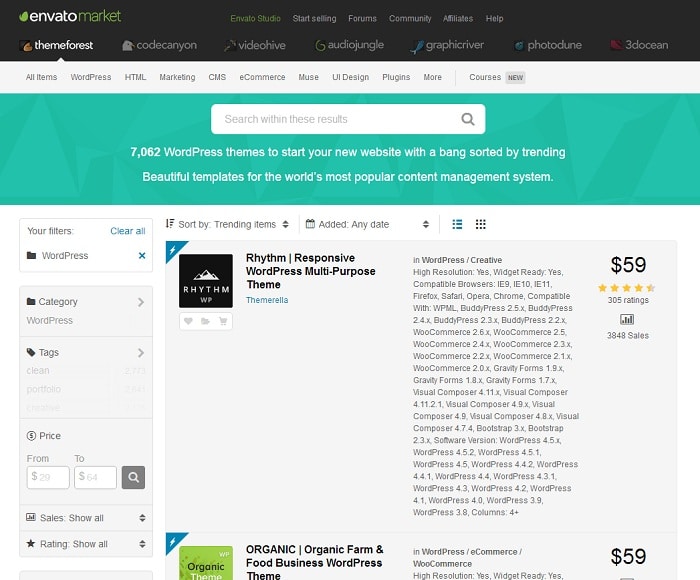Open the WordPress category menu
Viewport: 700px width, 580px height.
pos(91,77)
